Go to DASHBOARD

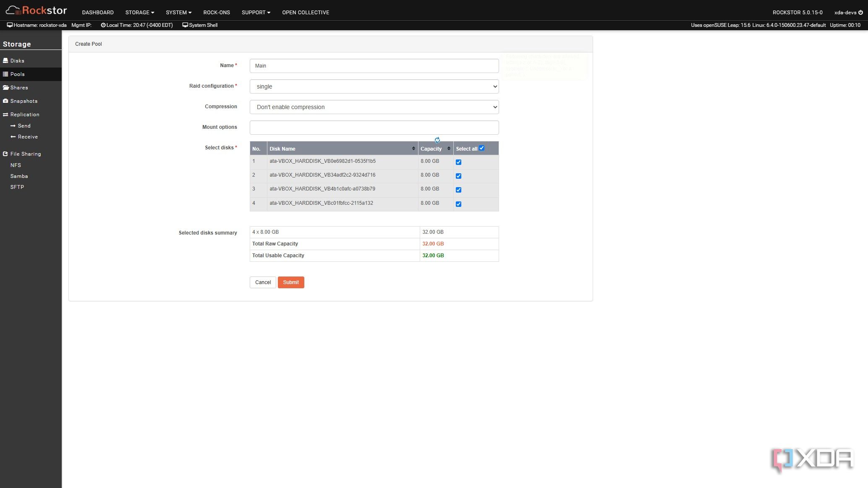pos(98,13)
